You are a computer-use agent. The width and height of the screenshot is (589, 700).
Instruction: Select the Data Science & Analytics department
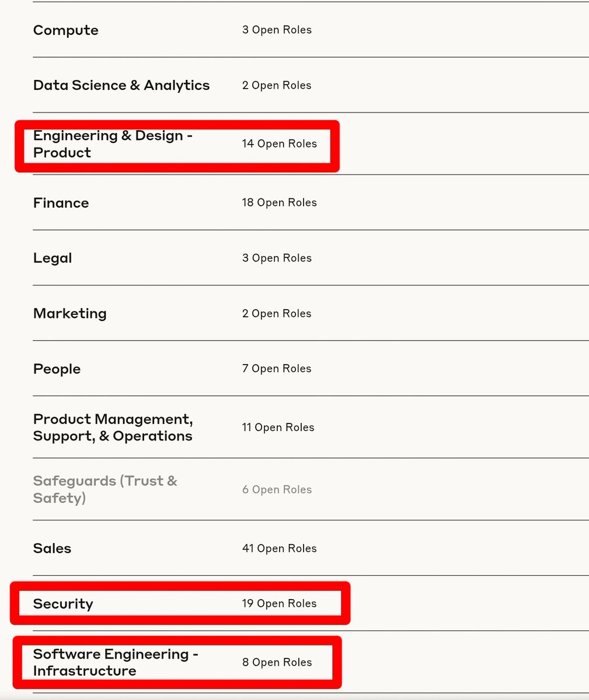point(121,85)
